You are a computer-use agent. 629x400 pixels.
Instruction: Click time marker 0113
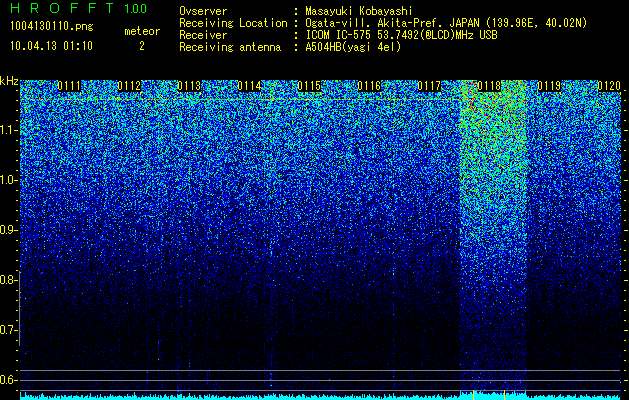tap(189, 86)
